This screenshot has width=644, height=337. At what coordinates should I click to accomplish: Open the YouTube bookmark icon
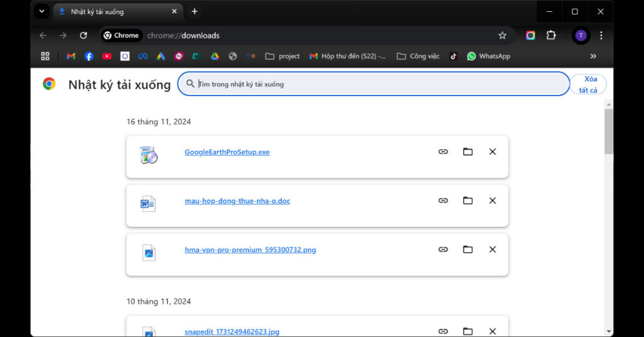click(x=107, y=56)
